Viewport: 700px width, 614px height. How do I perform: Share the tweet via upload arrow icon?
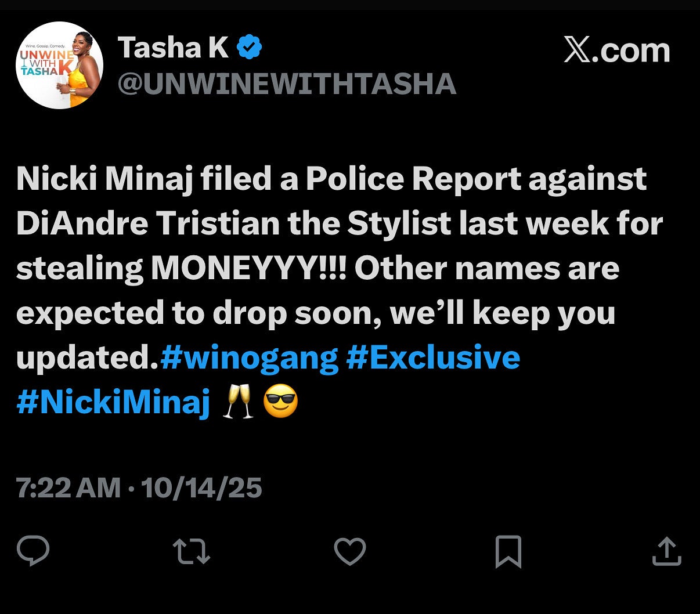point(666,551)
